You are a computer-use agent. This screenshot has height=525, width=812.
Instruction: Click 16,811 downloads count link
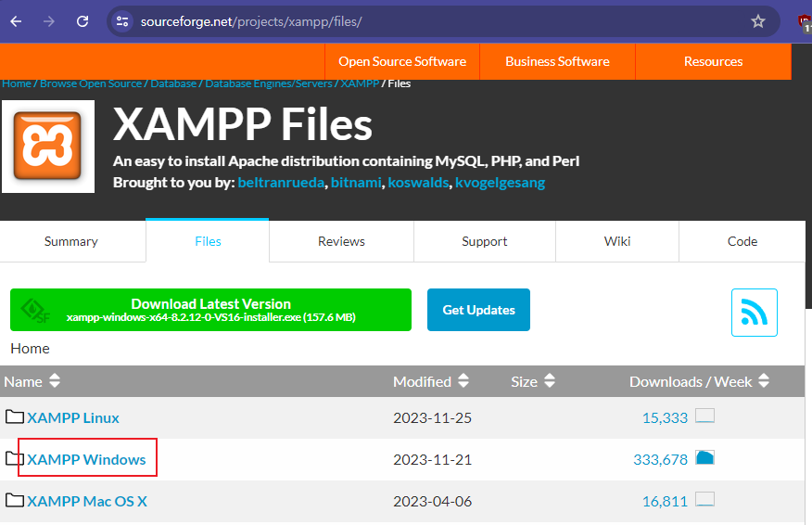pos(665,501)
